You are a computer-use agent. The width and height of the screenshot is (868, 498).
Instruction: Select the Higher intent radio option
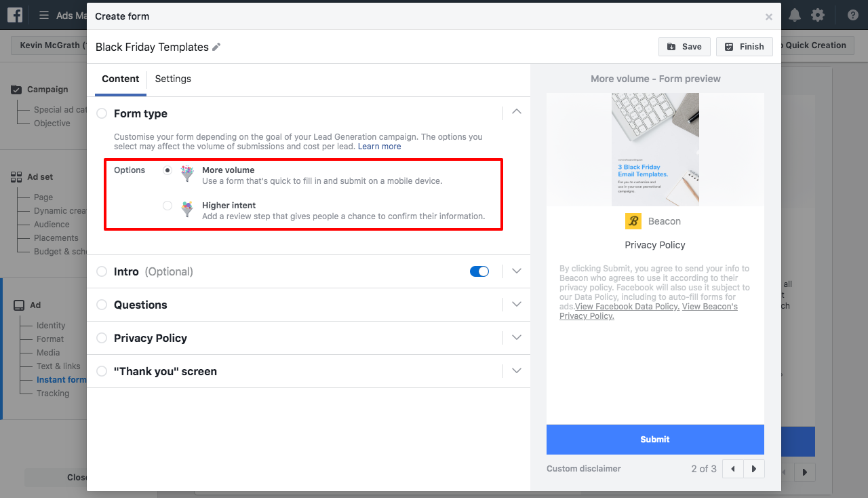(167, 206)
